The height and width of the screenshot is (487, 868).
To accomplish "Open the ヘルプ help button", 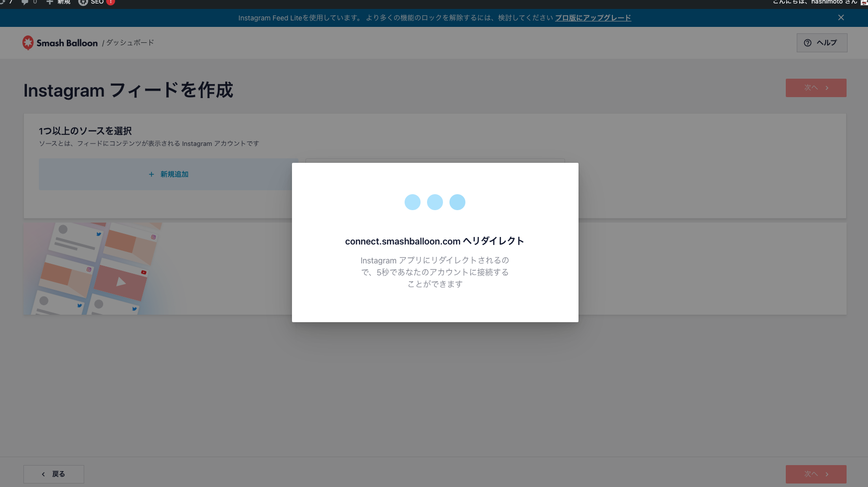I will [x=822, y=43].
